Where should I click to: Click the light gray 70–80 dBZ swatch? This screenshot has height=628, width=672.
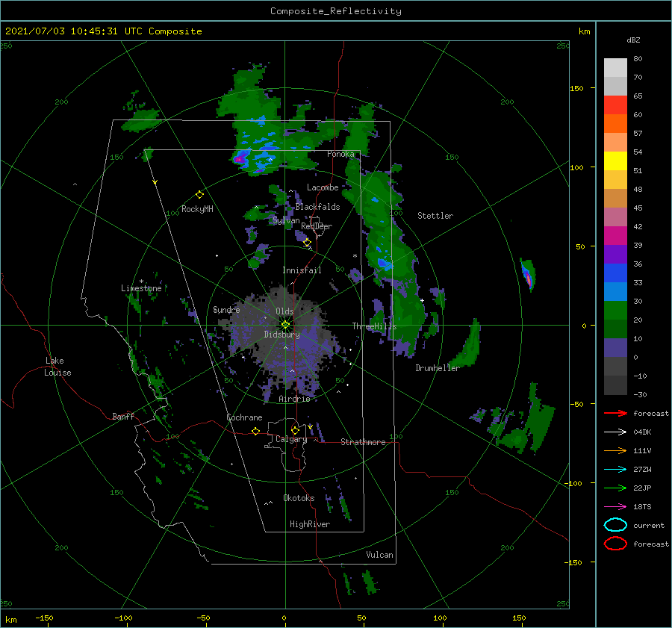(x=615, y=67)
